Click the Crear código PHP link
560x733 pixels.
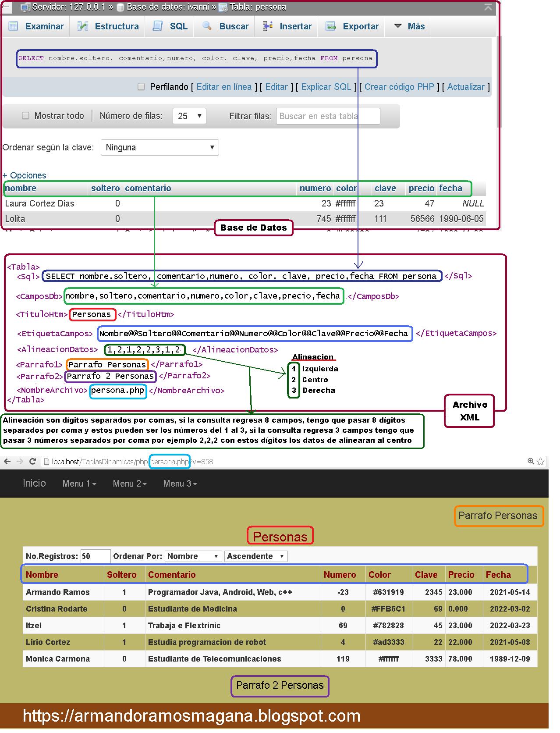[x=399, y=87]
